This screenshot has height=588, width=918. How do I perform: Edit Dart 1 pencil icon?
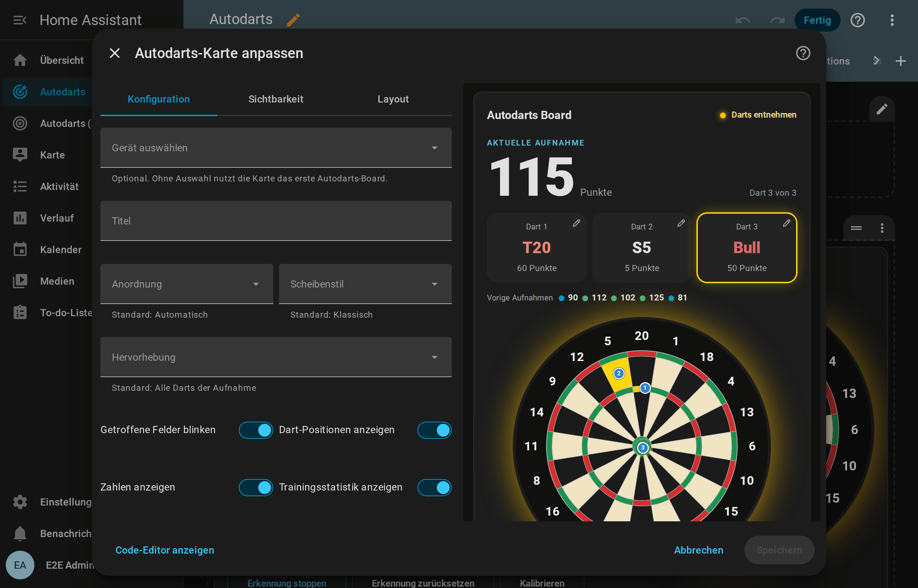click(576, 223)
